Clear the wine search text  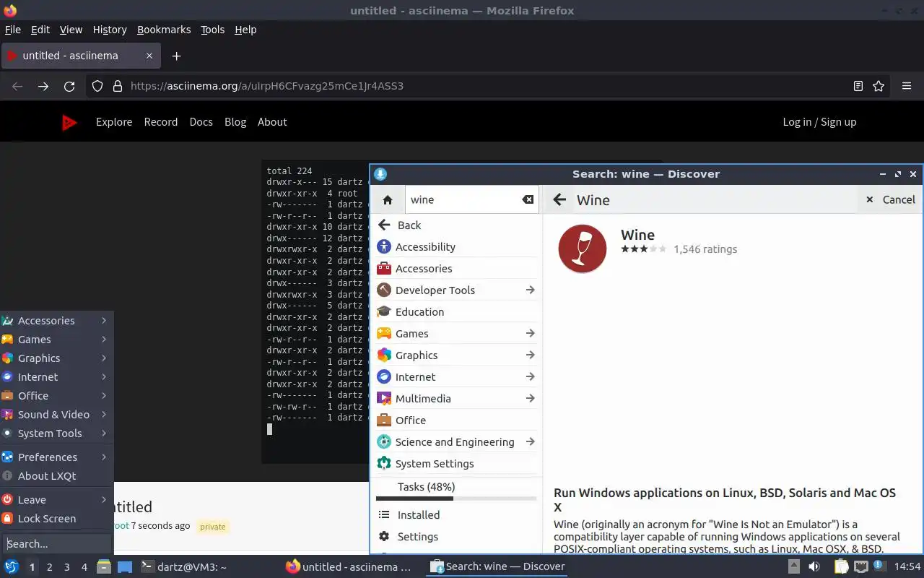pos(528,200)
